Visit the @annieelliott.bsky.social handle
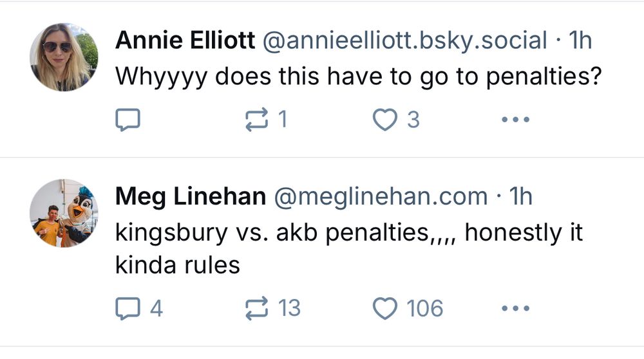Viewport: 644px width, 359px height. [403, 41]
